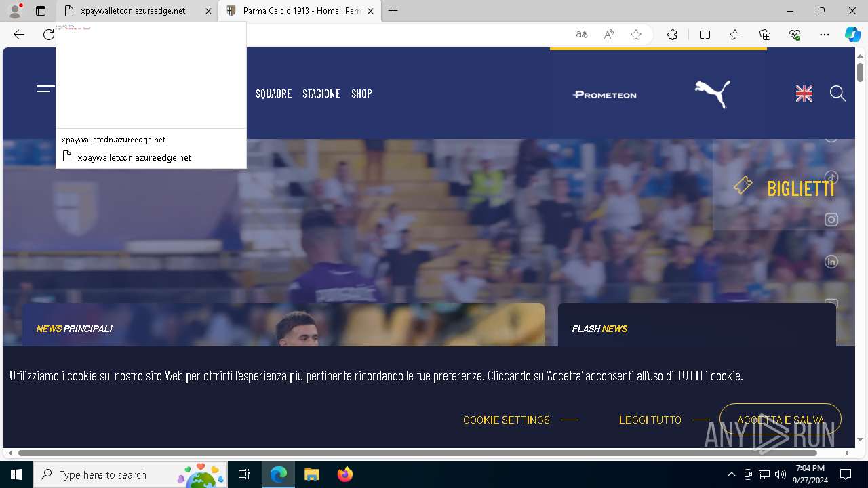Launch Firefox from the taskbar
The image size is (868, 488).
[344, 474]
